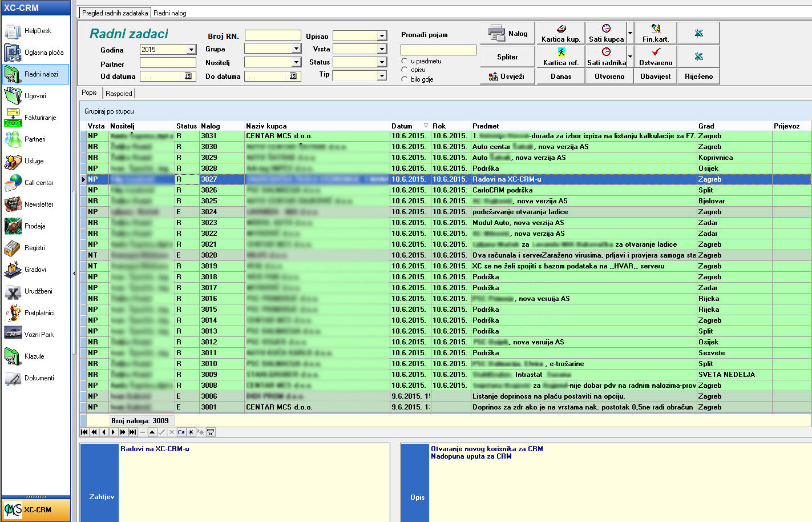This screenshot has height=522, width=812.
Task: Expand the Nositelj dropdown
Action: click(x=296, y=62)
